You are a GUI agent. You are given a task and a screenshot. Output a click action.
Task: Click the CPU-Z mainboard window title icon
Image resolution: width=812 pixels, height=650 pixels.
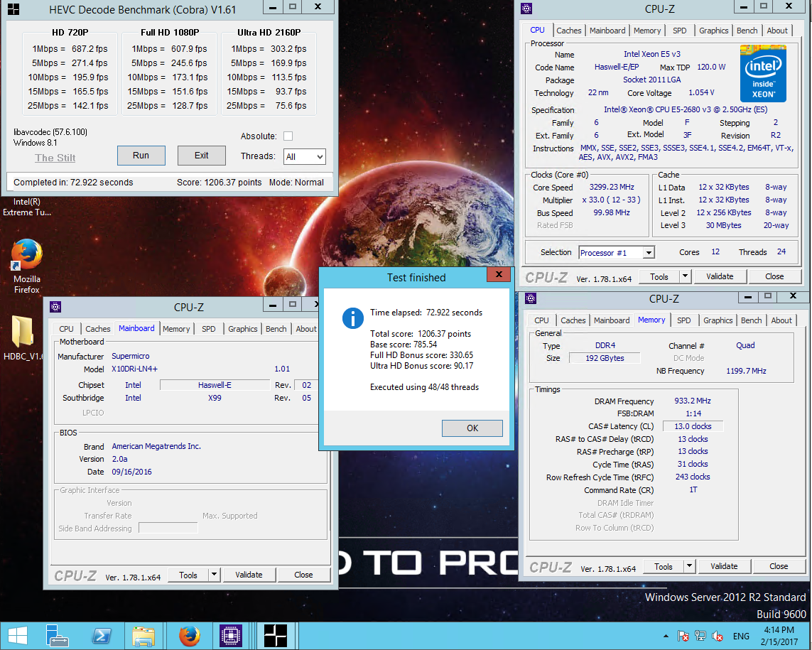(x=55, y=307)
